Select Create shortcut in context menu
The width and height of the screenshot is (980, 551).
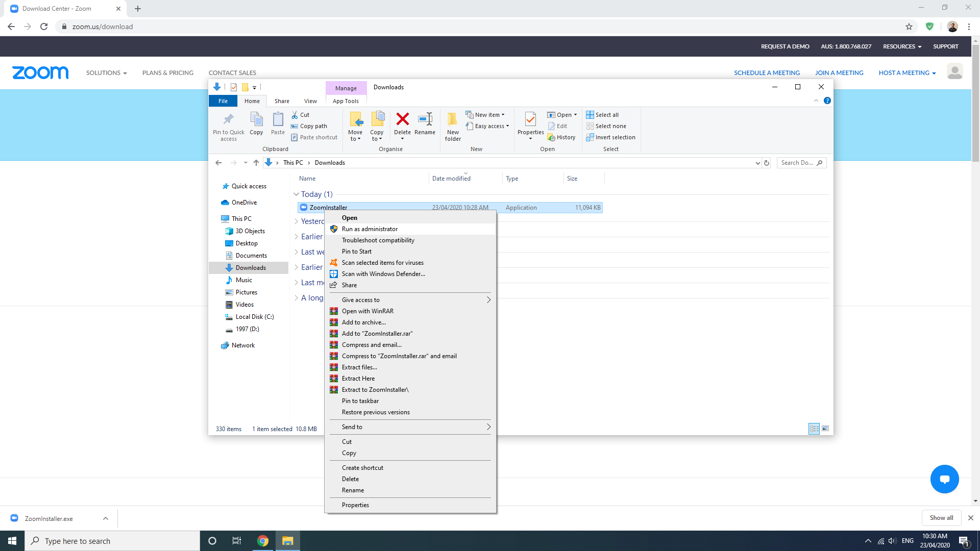coord(411,468)
